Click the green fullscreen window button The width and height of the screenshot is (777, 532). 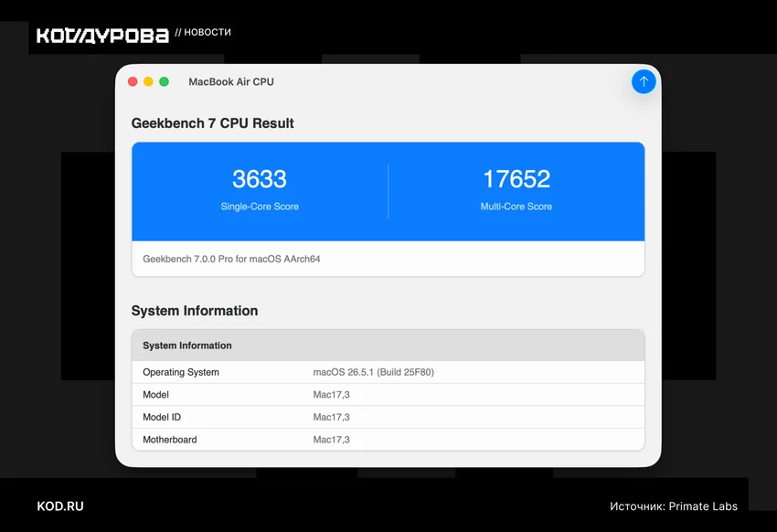click(x=164, y=81)
